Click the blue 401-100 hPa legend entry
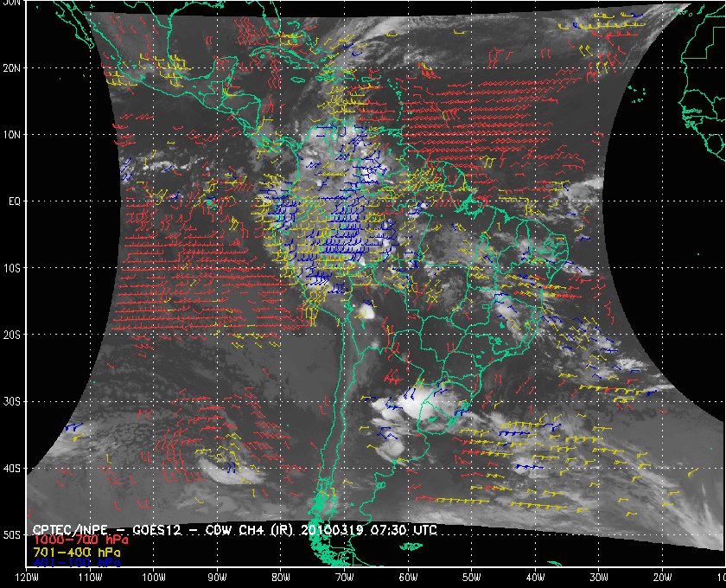 tap(76, 563)
